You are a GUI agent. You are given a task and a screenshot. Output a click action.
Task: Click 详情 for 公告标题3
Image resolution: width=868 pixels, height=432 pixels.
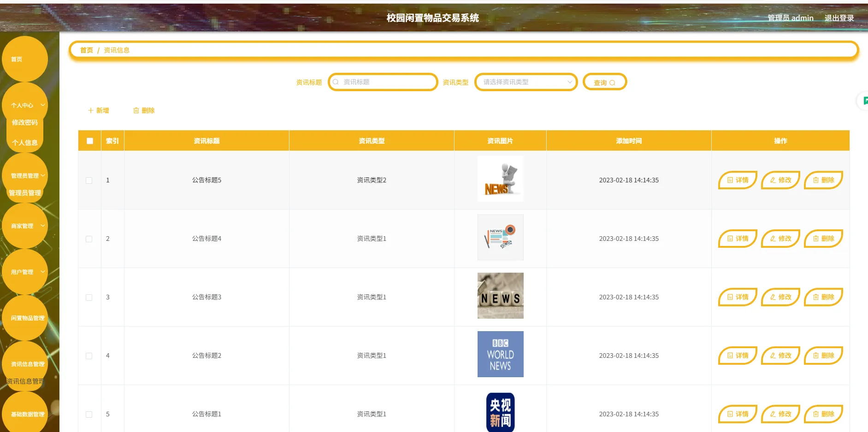(x=737, y=297)
